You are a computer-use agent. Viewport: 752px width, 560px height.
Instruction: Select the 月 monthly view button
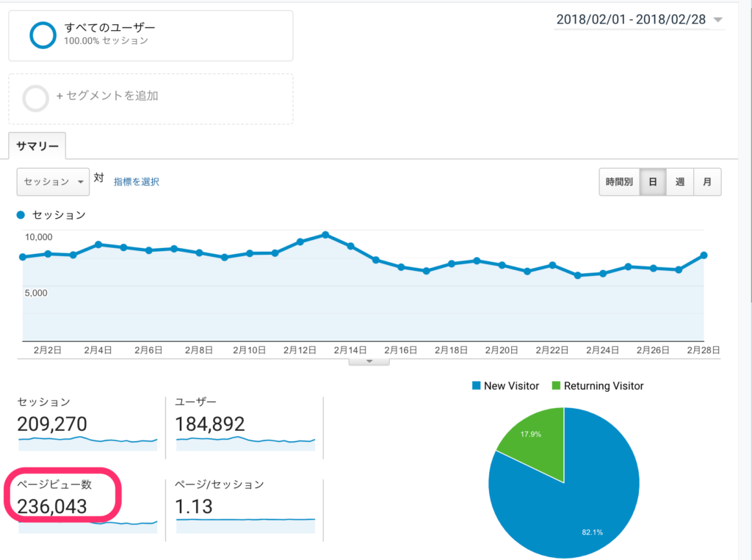(x=706, y=182)
